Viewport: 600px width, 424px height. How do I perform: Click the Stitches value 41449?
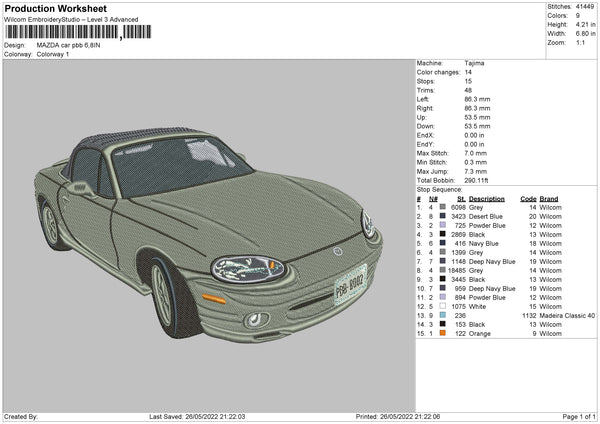pos(585,7)
